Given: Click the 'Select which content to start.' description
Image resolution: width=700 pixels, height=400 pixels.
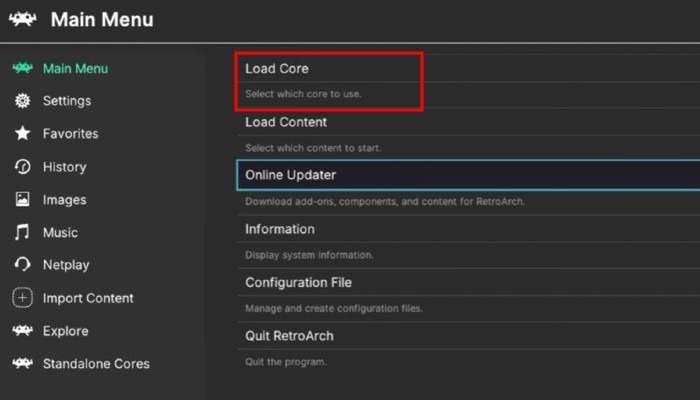Looking at the screenshot, I should (313, 148).
